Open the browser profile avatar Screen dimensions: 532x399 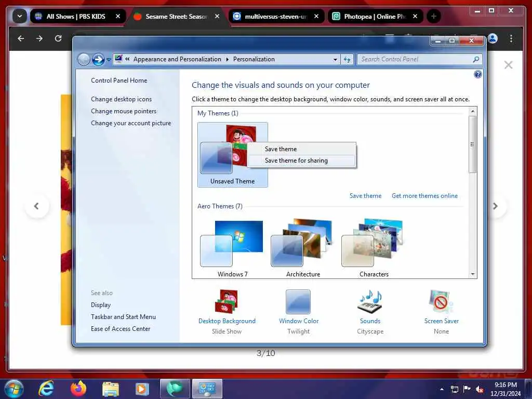click(x=493, y=38)
